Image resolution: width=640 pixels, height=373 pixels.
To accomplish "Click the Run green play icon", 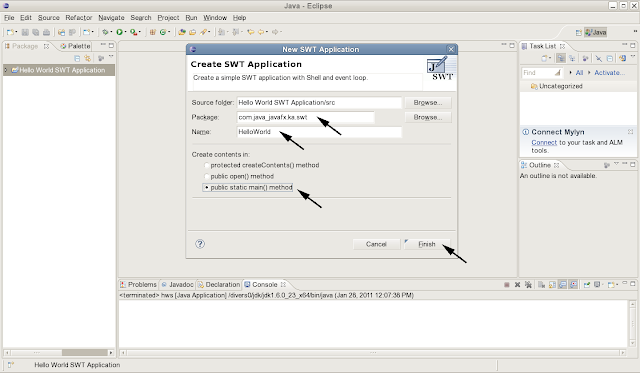I will (x=119, y=32).
